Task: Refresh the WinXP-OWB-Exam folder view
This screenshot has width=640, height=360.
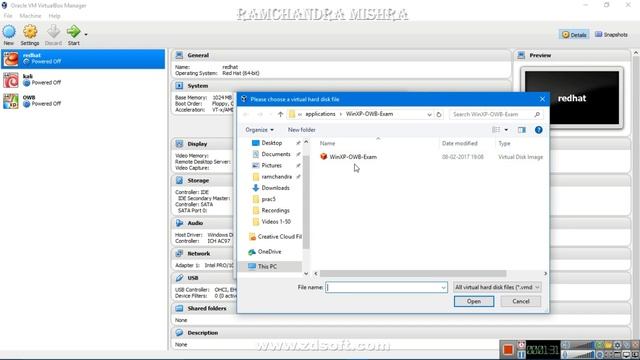Action: tap(439, 114)
